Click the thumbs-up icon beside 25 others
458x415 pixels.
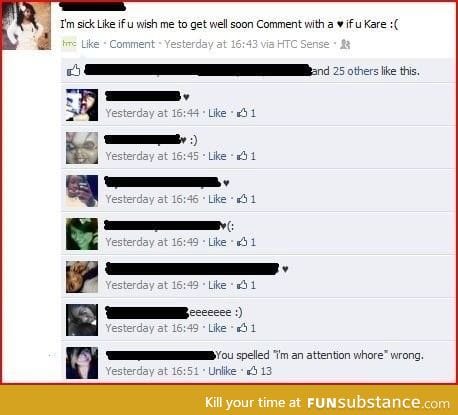coord(74,70)
